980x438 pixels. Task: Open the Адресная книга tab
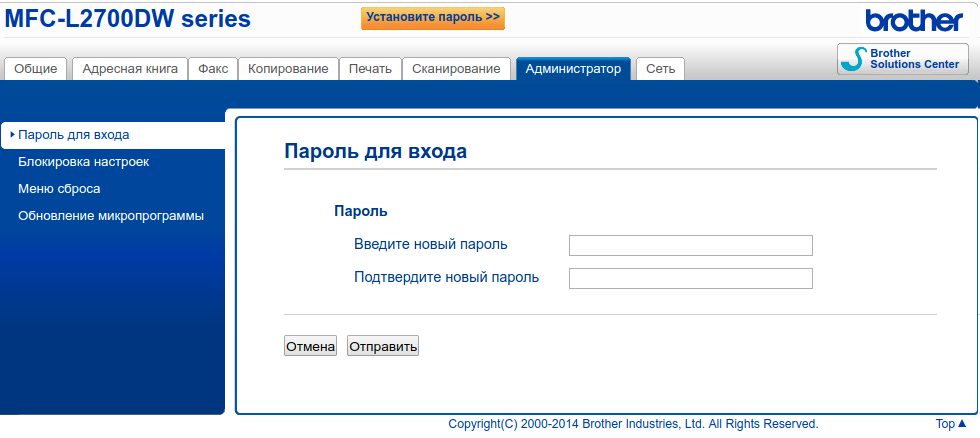[x=130, y=68]
